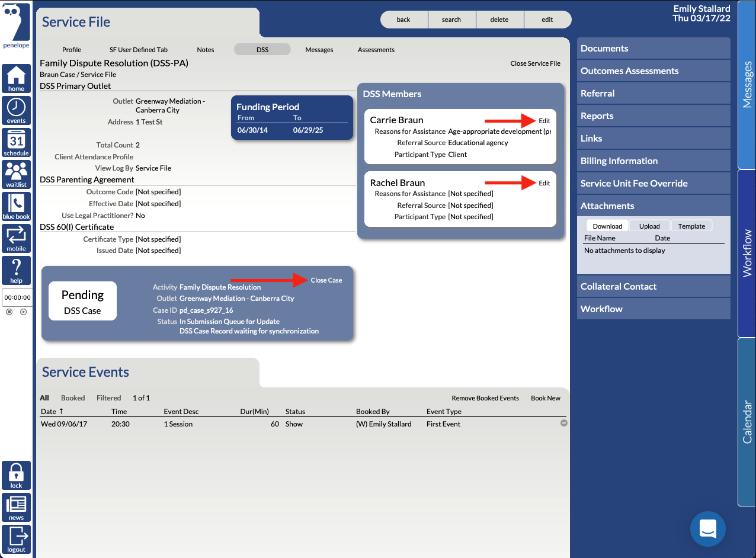Expand the Reports section
The width and height of the screenshot is (756, 558).
click(654, 116)
